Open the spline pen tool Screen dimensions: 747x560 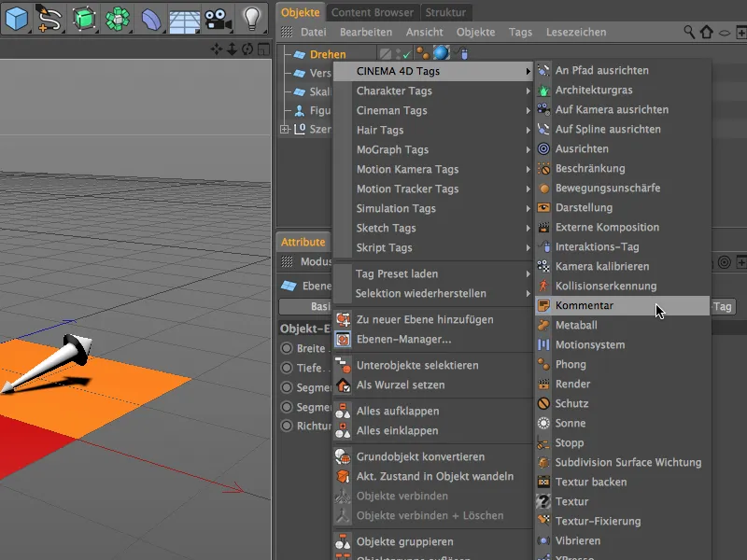[49, 19]
